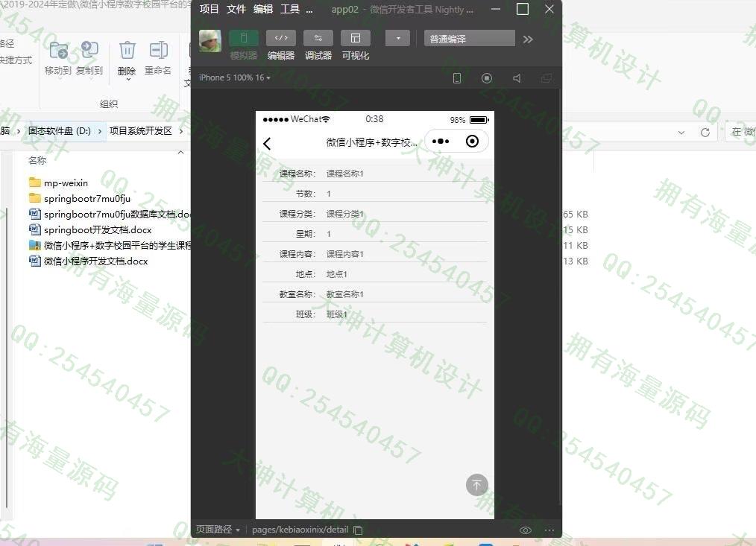
Task: Select the mp-weixin folder in Explorer
Action: (x=66, y=182)
